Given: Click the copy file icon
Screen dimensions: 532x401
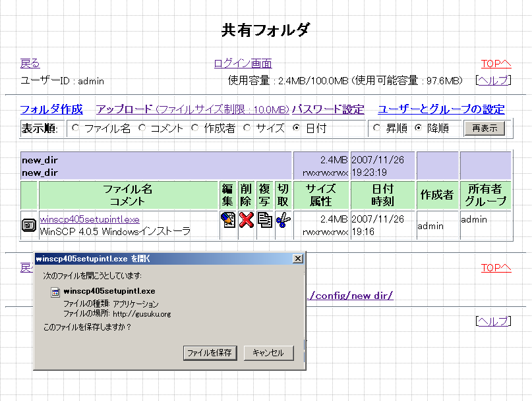Looking at the screenshot, I should click(265, 220).
